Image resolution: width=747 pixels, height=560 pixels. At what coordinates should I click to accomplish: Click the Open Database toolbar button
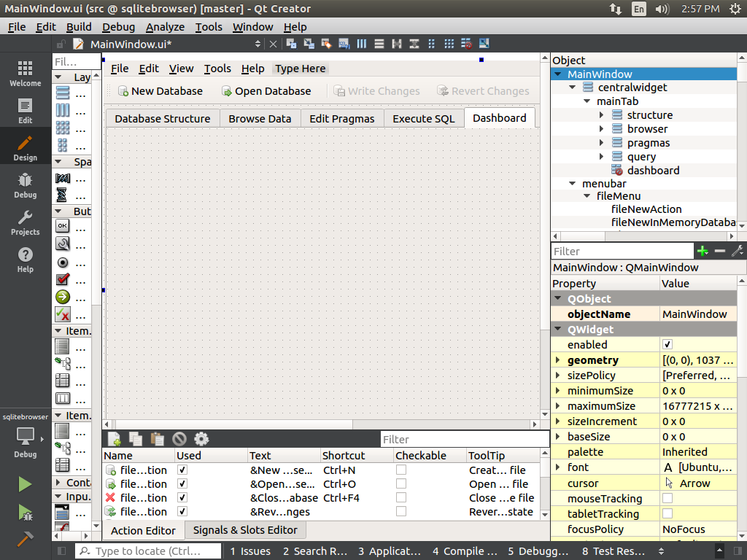(x=266, y=91)
